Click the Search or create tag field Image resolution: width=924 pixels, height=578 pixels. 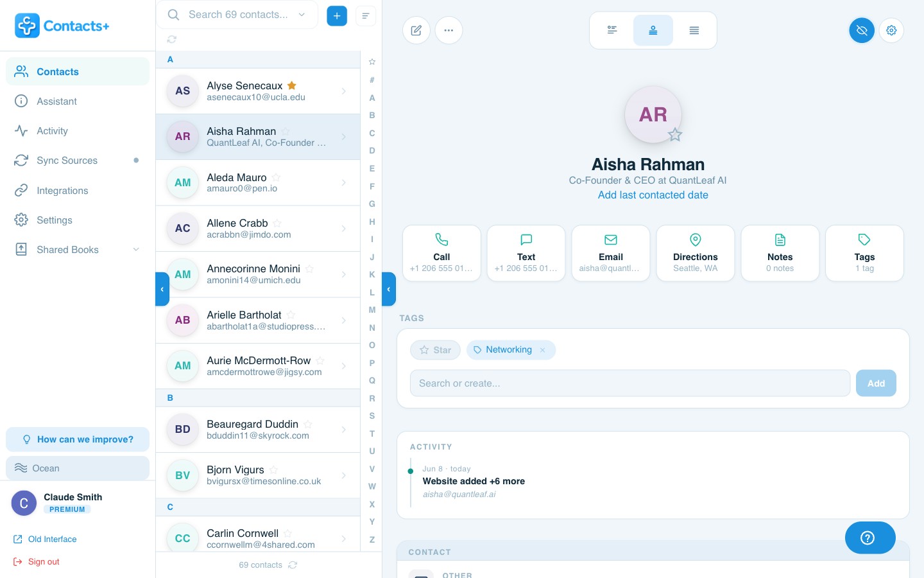[x=630, y=383]
